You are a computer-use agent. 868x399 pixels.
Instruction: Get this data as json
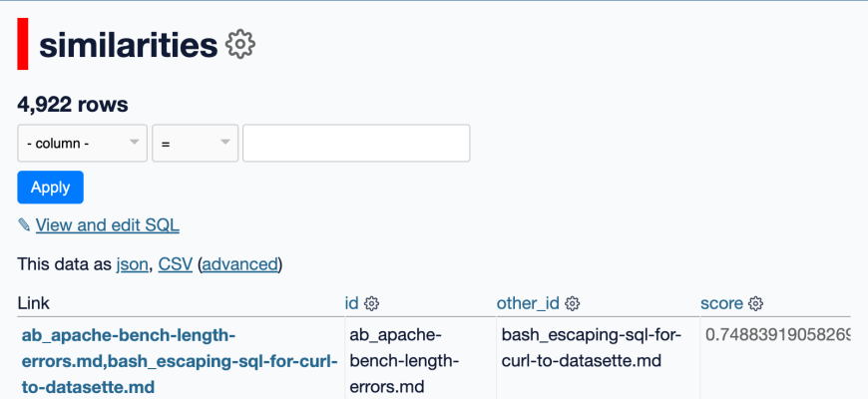pyautogui.click(x=132, y=264)
